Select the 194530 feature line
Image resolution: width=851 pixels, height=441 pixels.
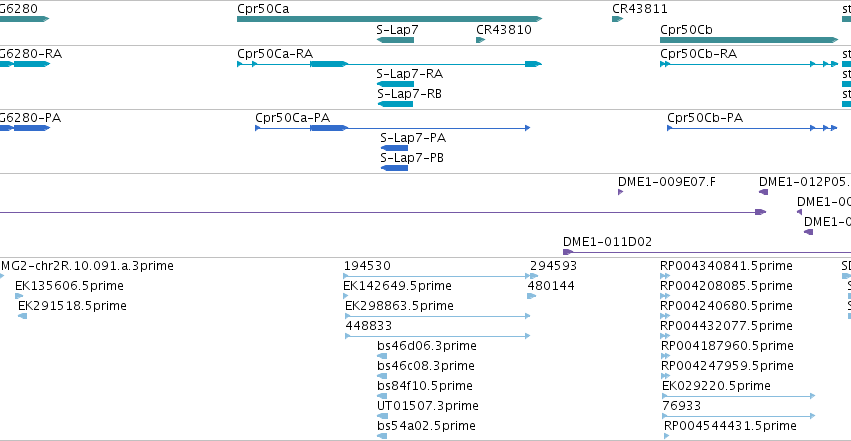pyautogui.click(x=437, y=276)
